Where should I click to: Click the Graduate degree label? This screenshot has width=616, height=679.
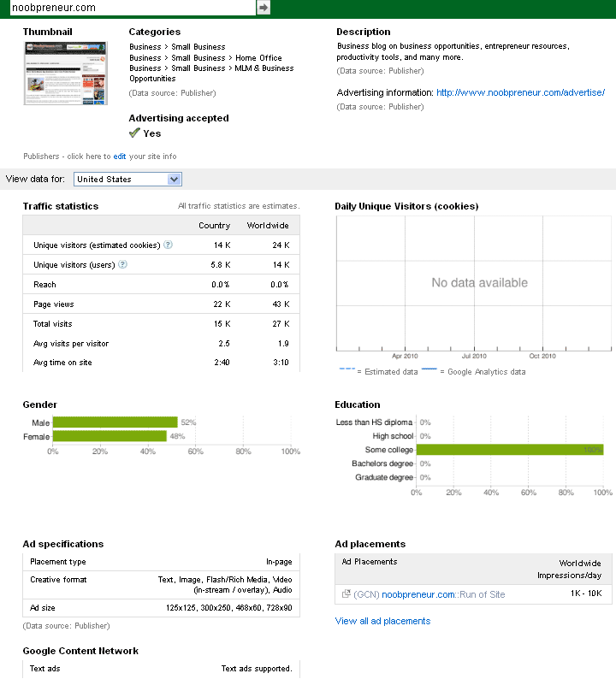point(384,478)
